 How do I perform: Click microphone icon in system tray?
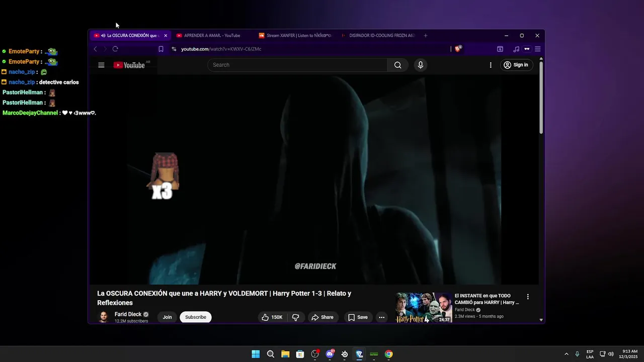point(577,354)
